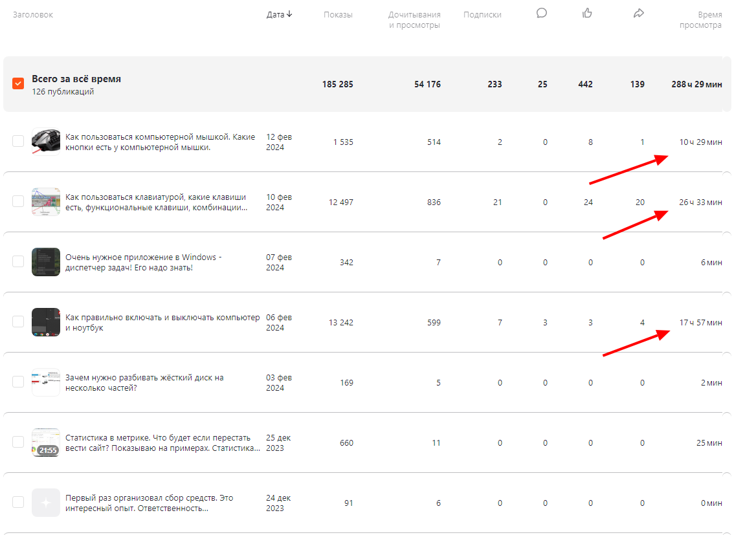The width and height of the screenshot is (756, 535).
Task: Check the Статистика в метрике checkbox
Action: point(18,442)
